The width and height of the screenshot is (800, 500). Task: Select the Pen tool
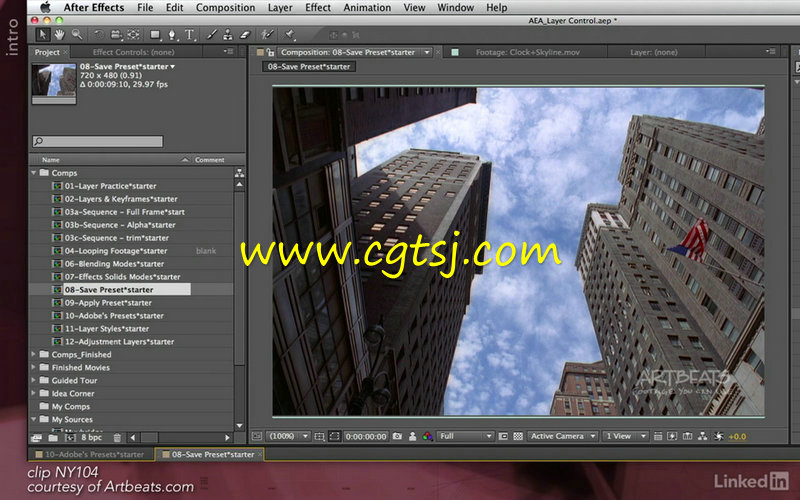click(x=172, y=35)
